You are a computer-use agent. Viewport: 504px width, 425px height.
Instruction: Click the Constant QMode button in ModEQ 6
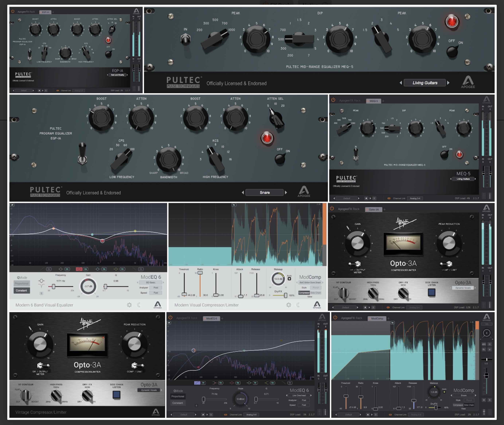(22, 291)
